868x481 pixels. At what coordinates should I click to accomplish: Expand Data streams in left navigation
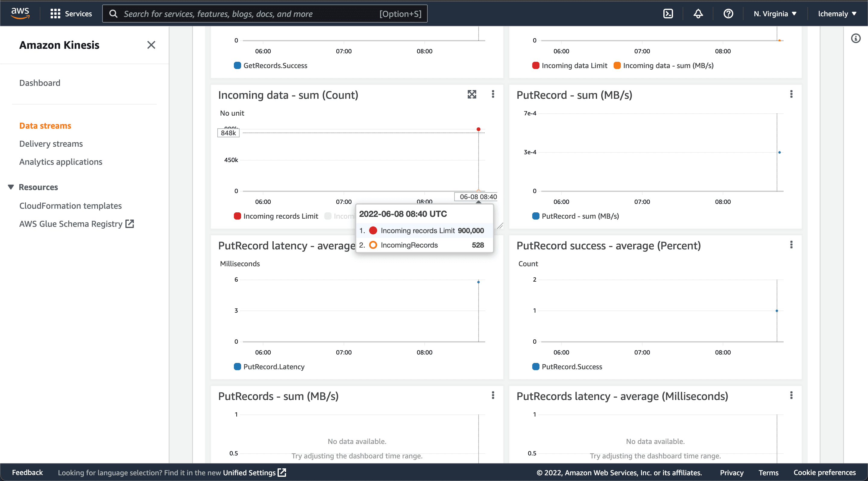45,126
